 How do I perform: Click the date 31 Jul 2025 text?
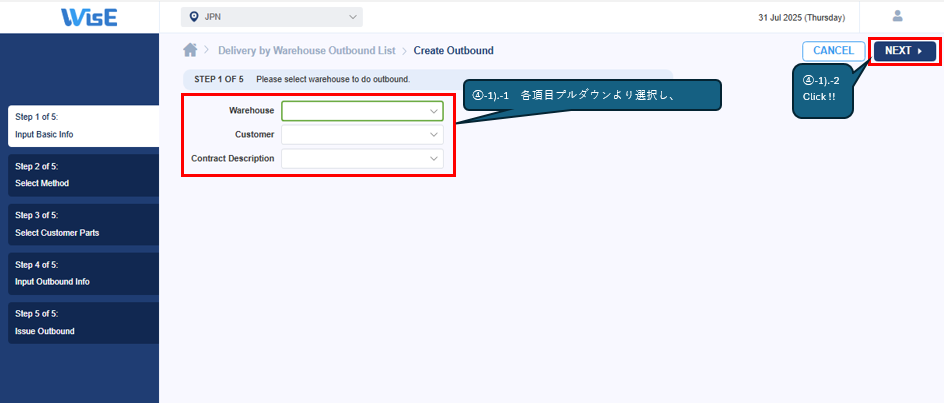point(802,18)
